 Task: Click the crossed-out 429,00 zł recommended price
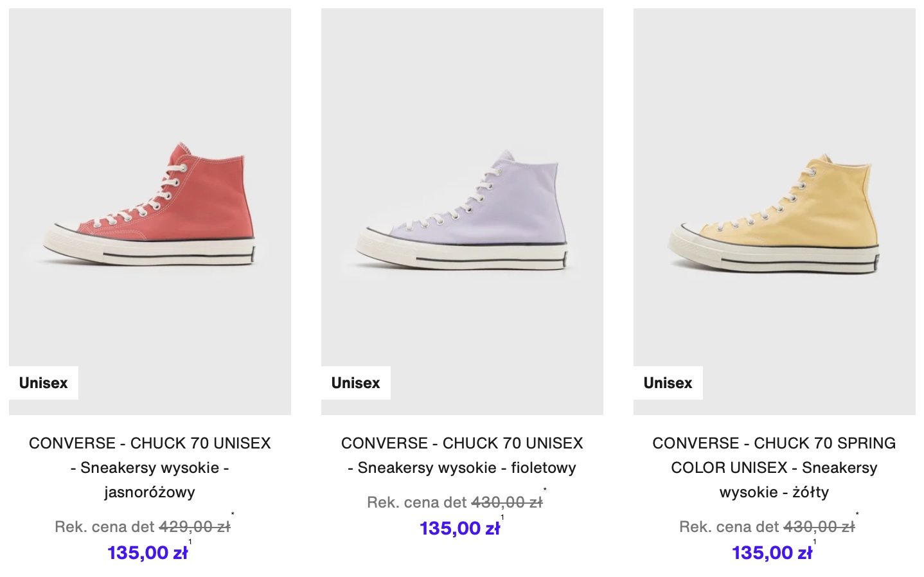(195, 527)
